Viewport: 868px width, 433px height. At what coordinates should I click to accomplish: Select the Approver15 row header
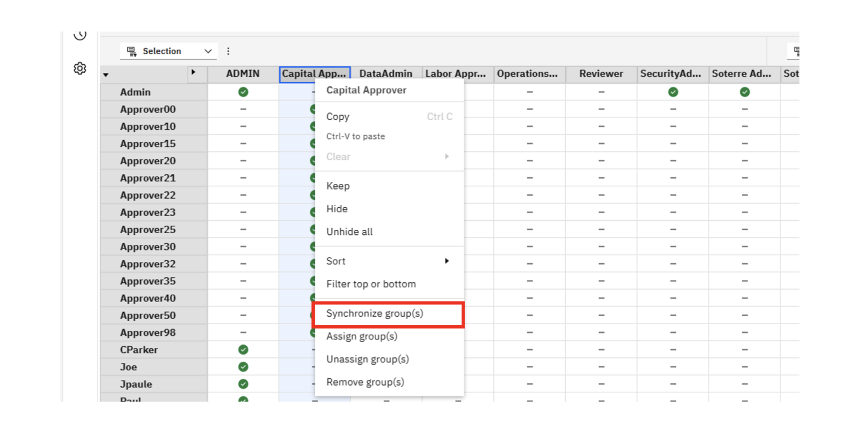(154, 144)
